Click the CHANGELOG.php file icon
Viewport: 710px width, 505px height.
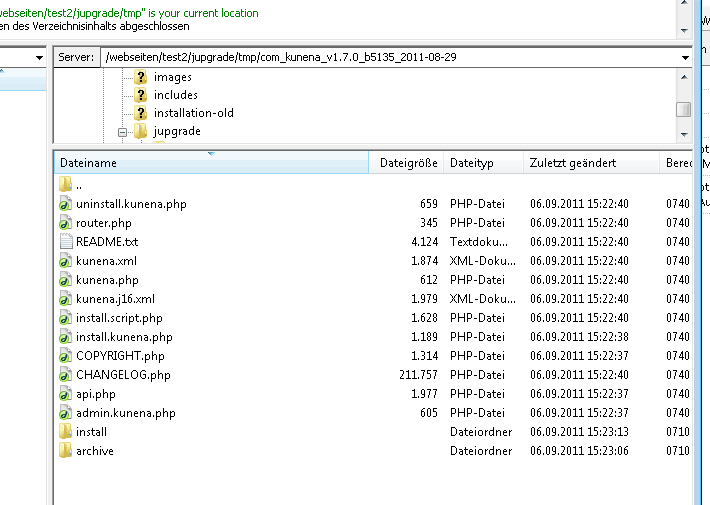tap(65, 375)
